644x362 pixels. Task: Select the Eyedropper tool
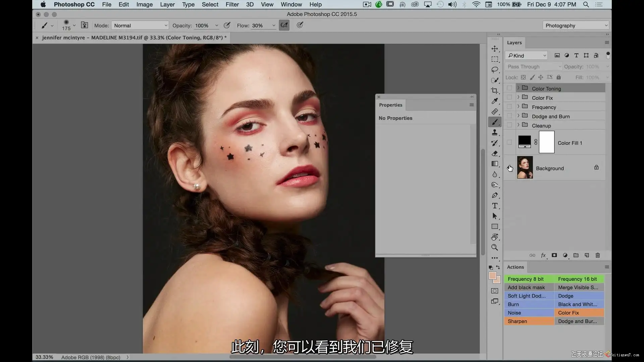[495, 101]
